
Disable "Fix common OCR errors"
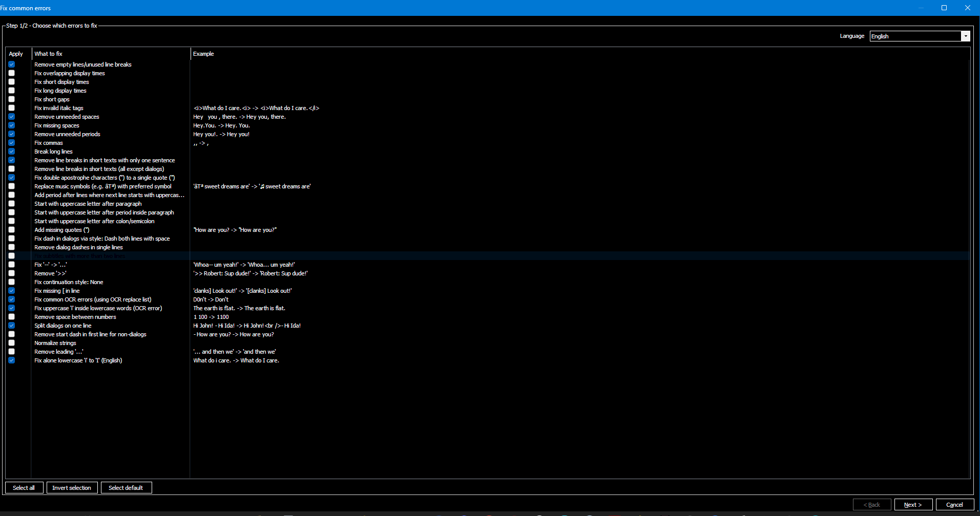[11, 299]
